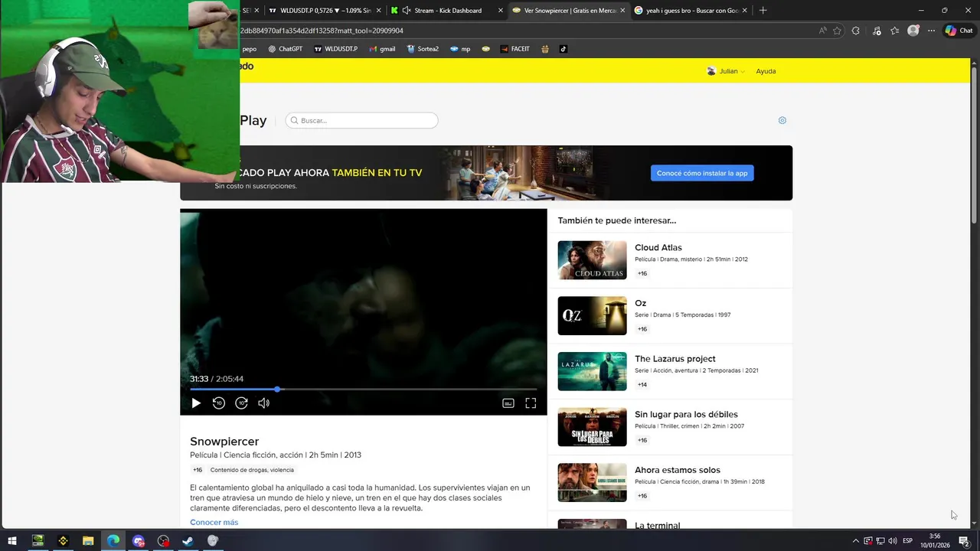The height and width of the screenshot is (551, 980).
Task: Open the Sortea2 bookmark
Action: pos(423,49)
